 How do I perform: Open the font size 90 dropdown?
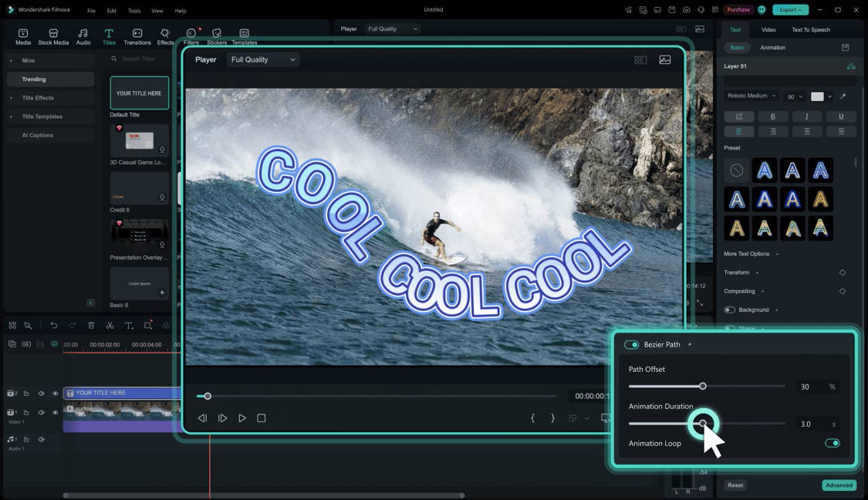pyautogui.click(x=795, y=96)
